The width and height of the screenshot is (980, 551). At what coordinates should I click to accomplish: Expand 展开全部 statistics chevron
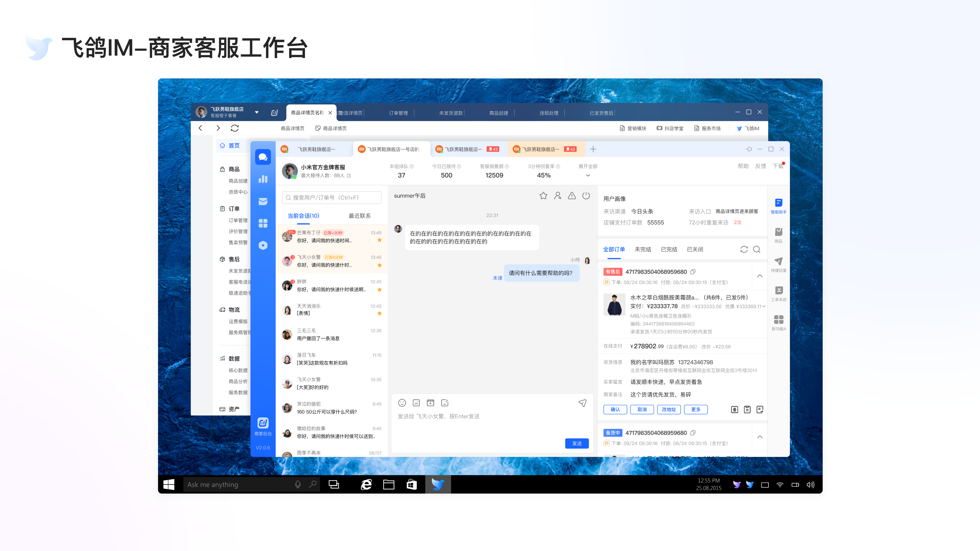[x=588, y=175]
